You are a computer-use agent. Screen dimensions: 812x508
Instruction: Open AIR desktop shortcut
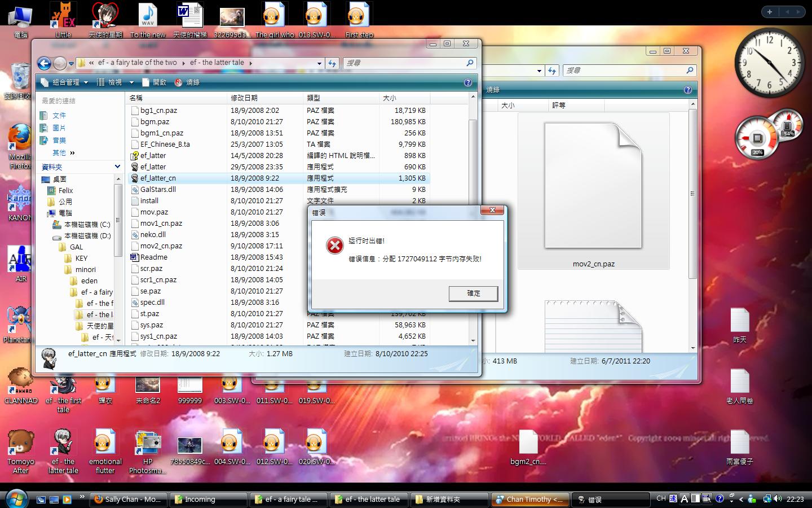20,264
